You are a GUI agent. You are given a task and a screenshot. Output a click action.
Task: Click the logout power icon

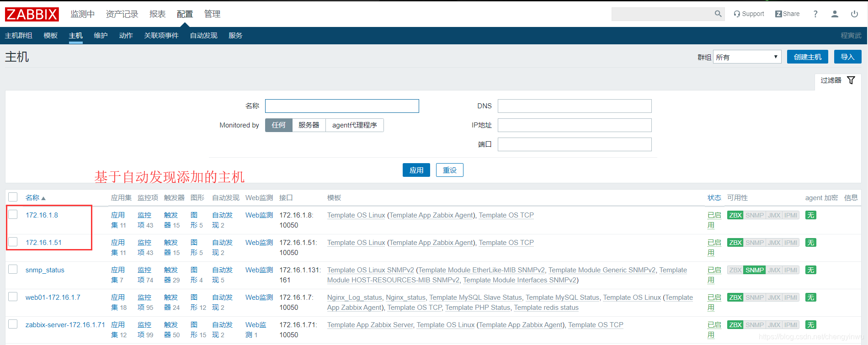pos(854,14)
